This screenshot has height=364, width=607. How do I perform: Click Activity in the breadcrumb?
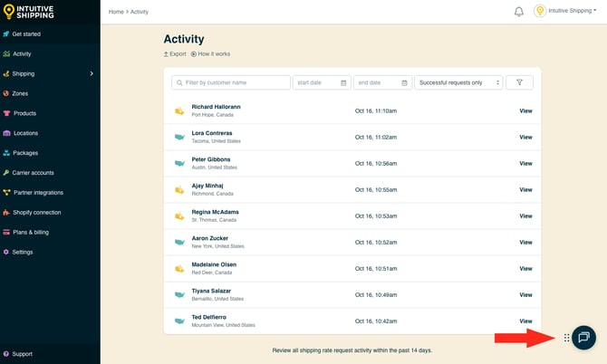pos(140,12)
